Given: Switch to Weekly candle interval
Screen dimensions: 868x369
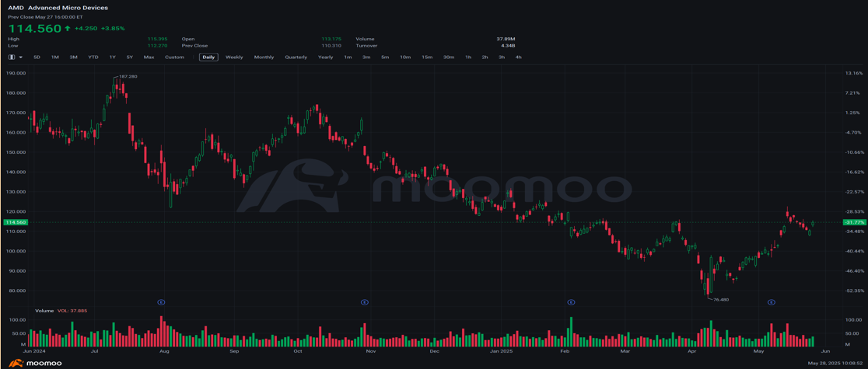Looking at the screenshot, I should [x=234, y=57].
